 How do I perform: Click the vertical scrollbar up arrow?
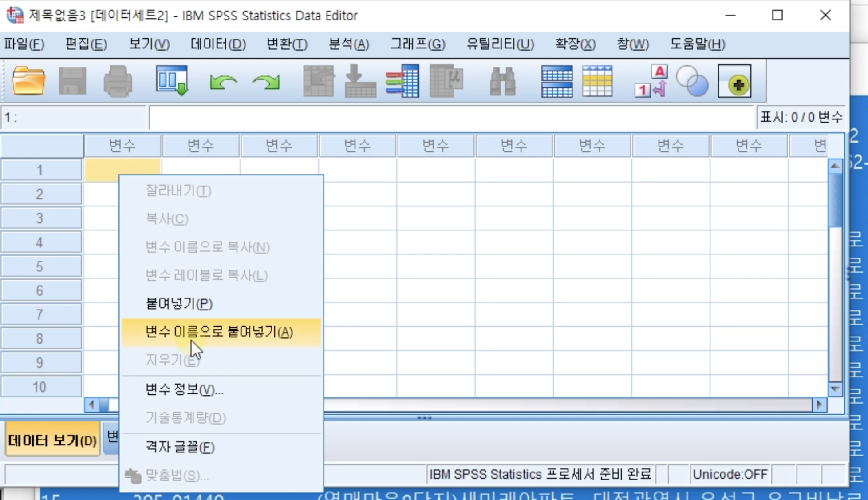pos(835,166)
